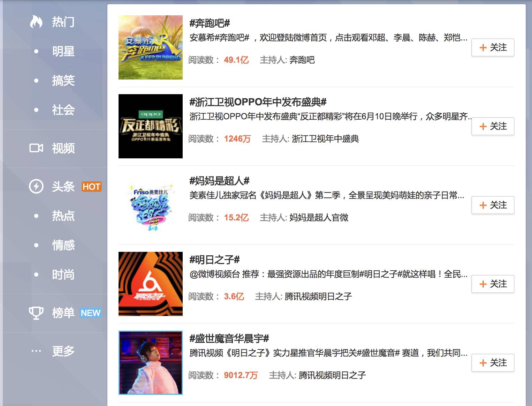Follow the #浙江卫视OPPO年中发布盛典# topic
This screenshot has width=532, height=406.
(x=493, y=126)
